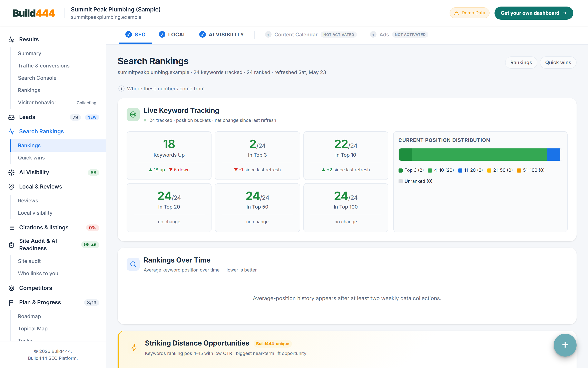The height and width of the screenshot is (368, 588).
Task: Click the blue segment of distribution bar
Action: click(x=553, y=155)
